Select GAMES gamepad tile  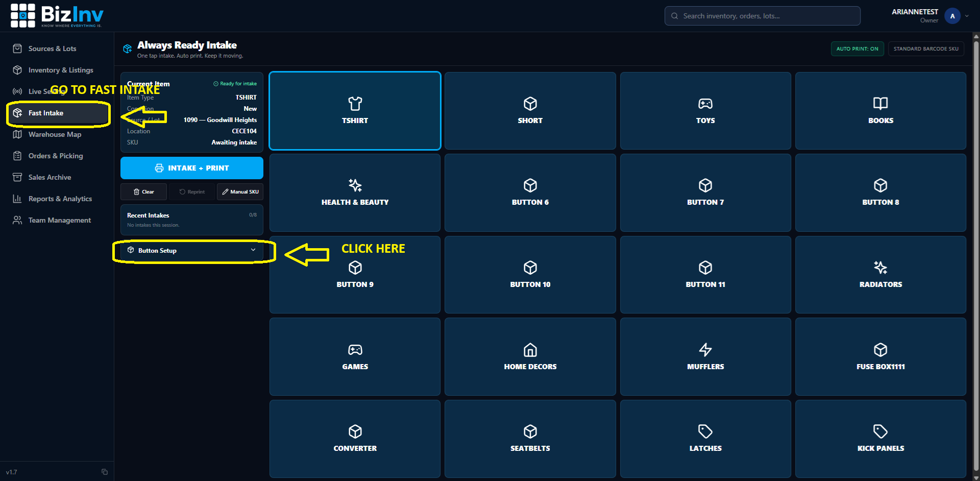tap(355, 357)
